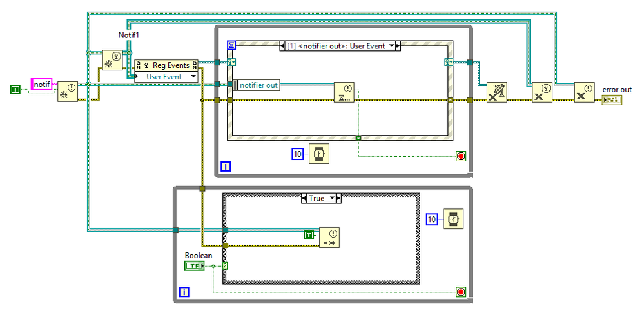Click the green True constant at far left
Viewport: 644px width, 324px height.
[15, 89]
